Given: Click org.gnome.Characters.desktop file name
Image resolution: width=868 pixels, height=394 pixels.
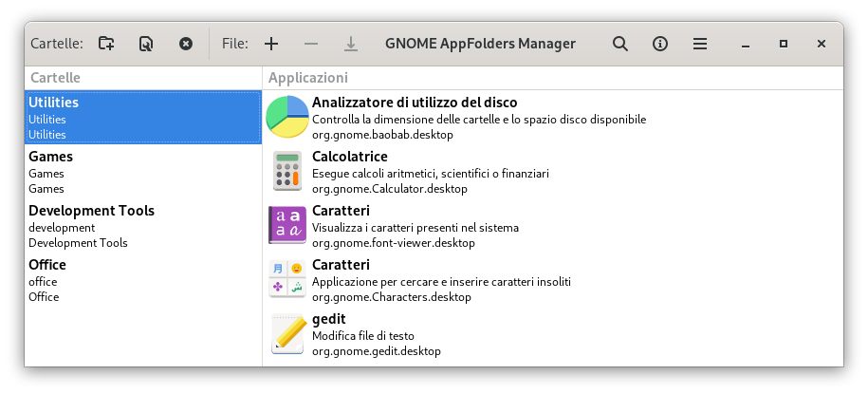Looking at the screenshot, I should click(x=392, y=297).
